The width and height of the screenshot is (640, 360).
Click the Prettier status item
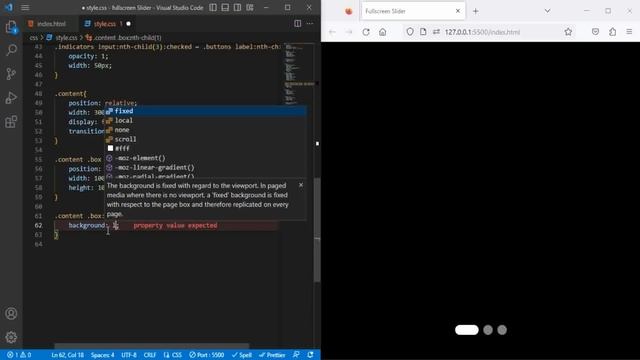272,355
